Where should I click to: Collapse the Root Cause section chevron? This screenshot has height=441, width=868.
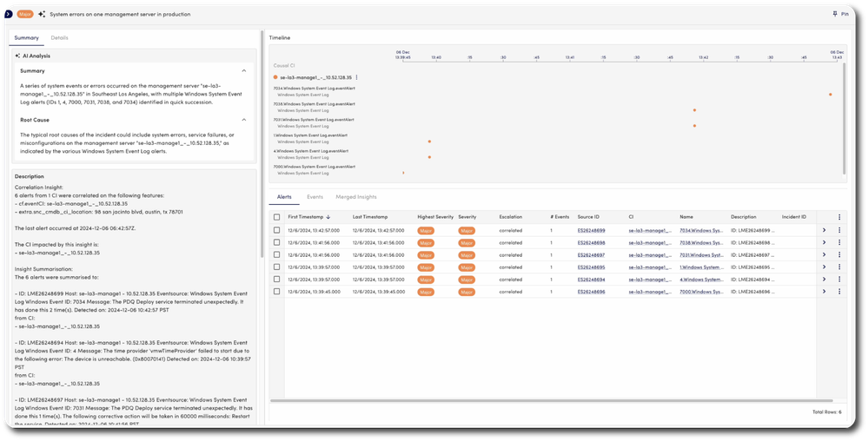coord(243,120)
